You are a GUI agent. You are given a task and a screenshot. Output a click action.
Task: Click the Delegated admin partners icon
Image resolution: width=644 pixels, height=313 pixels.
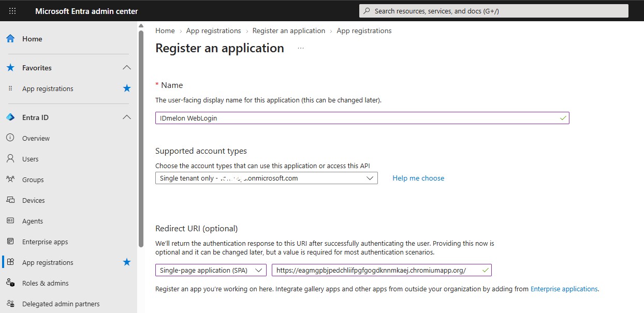pos(10,304)
